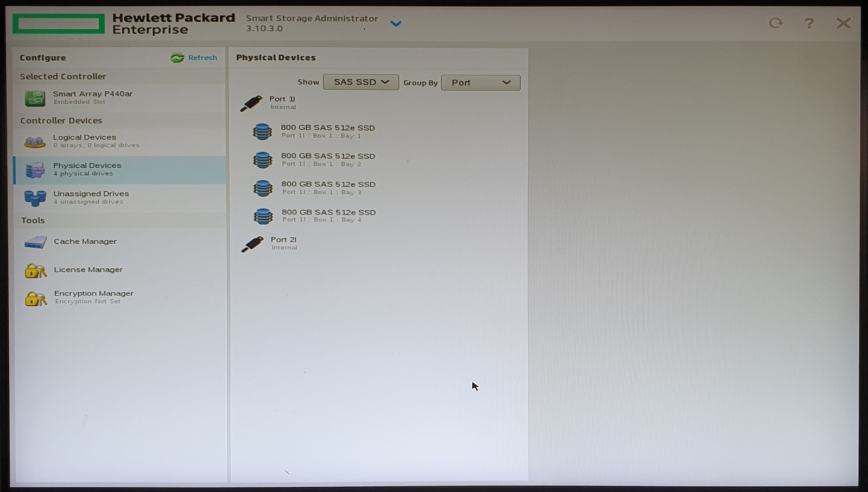Click the Smart Storage Administrator 3.10.3.0 title
Screen dimensions: 868x492
pos(312,23)
